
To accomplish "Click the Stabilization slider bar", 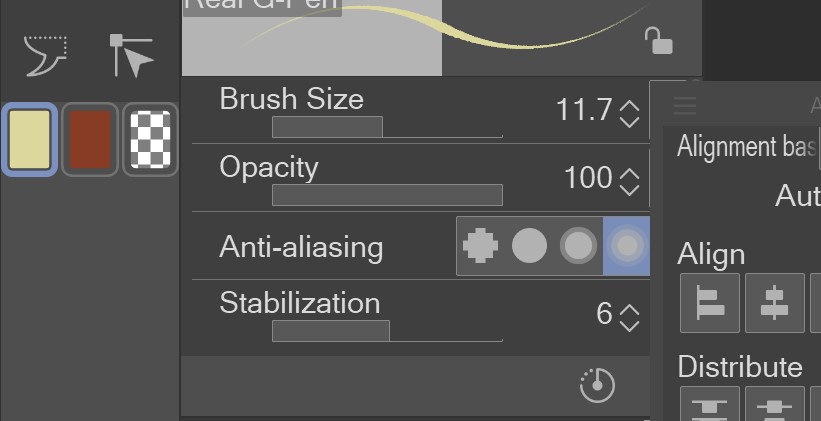I will point(387,331).
